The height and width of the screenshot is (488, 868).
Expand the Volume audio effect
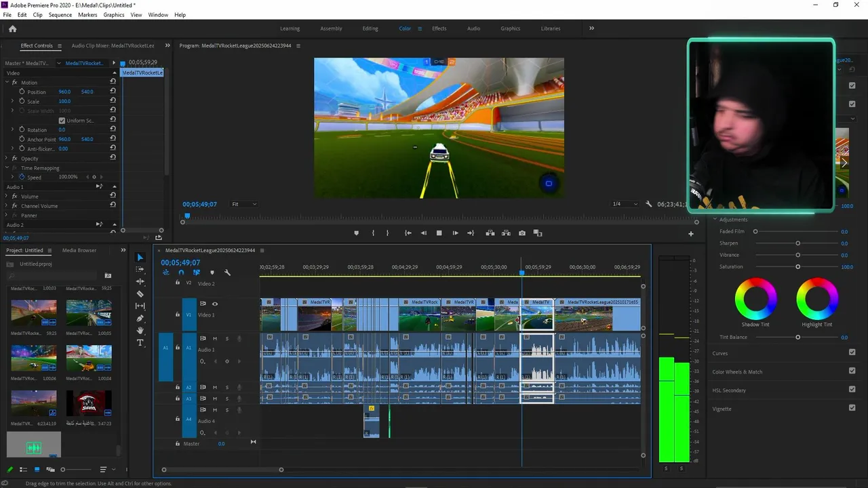pyautogui.click(x=7, y=196)
